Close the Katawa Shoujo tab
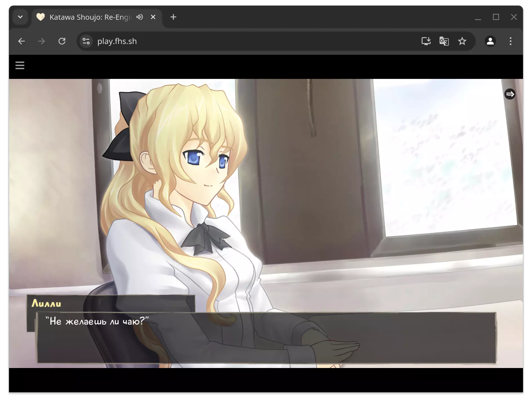The height and width of the screenshot is (410, 532). coord(153,17)
